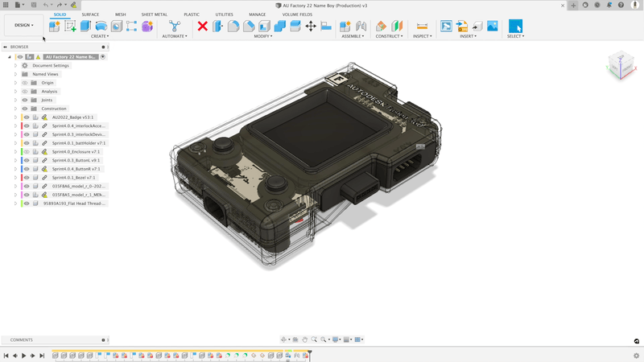Show the Sprint4.0_Enclosure v7:1 component
The image size is (644, 362).
26,152
